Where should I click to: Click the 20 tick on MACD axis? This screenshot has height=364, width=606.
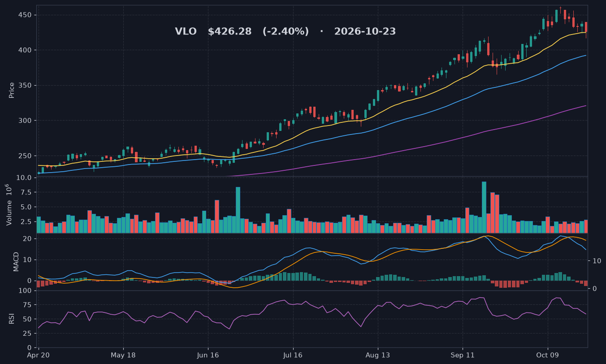27,238
